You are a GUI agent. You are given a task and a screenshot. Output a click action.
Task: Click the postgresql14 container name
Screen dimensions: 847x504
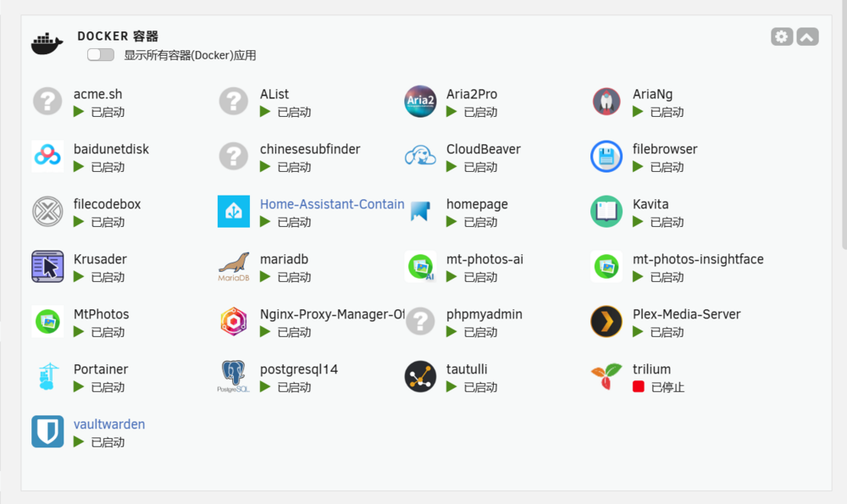299,369
